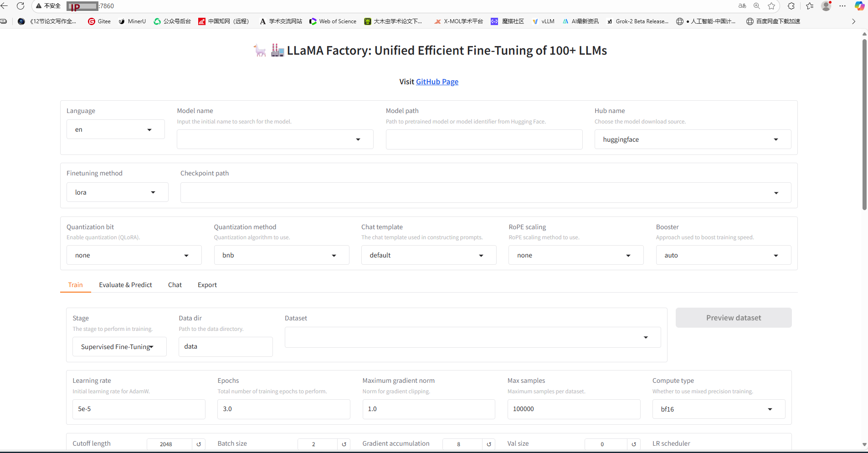The image size is (868, 453).
Task: Open the read aloud / translate icon
Action: tap(742, 6)
